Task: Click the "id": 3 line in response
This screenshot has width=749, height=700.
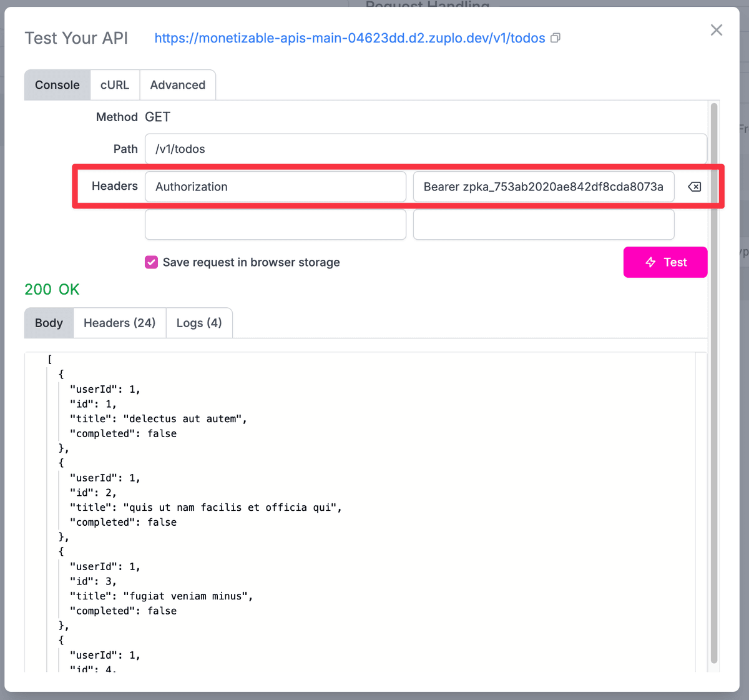Action: tap(93, 581)
